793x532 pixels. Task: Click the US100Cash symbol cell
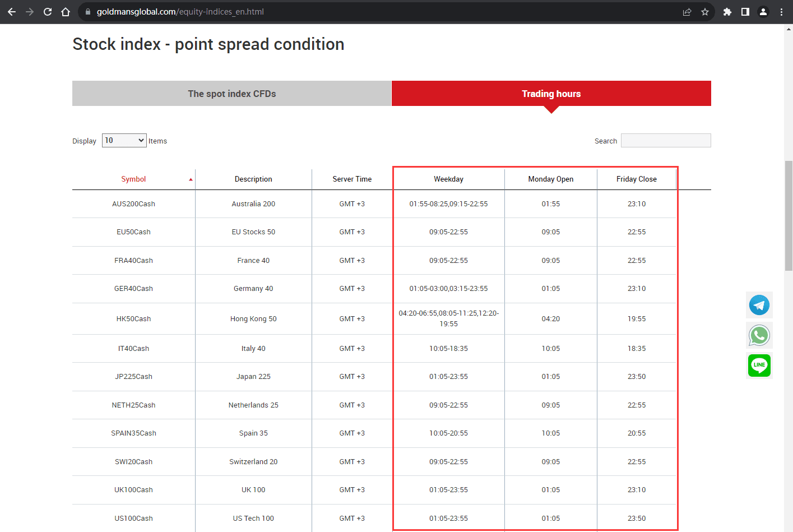[x=133, y=519]
